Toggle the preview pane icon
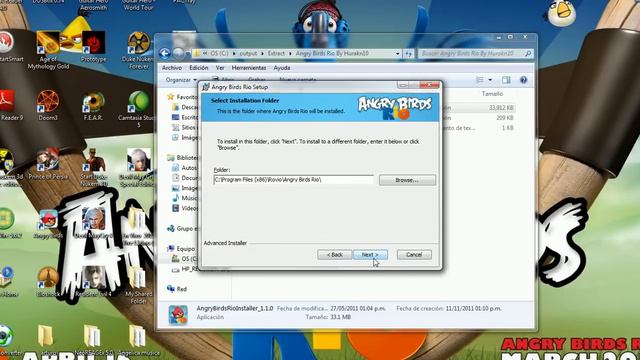Viewport: 640px width, 360px height. point(506,80)
